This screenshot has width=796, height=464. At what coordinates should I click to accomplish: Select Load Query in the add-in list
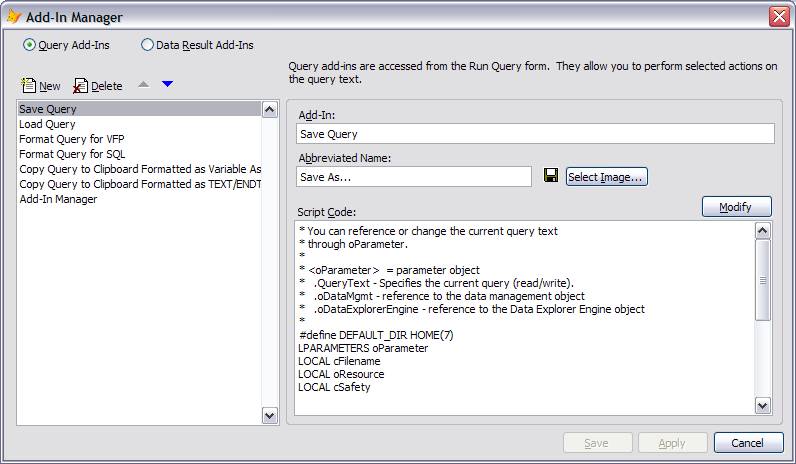coord(139,124)
